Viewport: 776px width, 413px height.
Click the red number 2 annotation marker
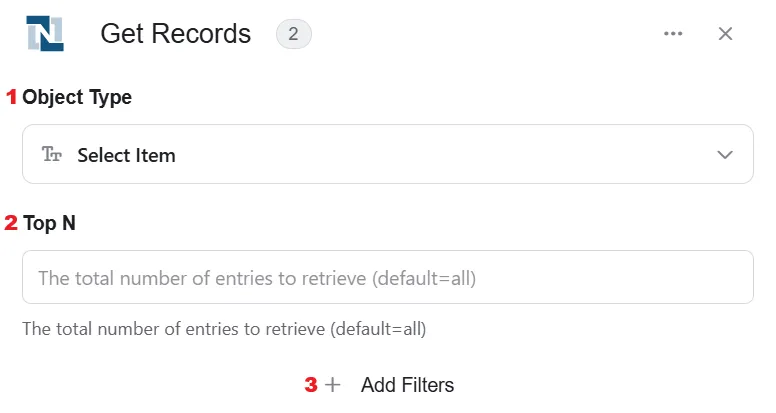pos(11,223)
